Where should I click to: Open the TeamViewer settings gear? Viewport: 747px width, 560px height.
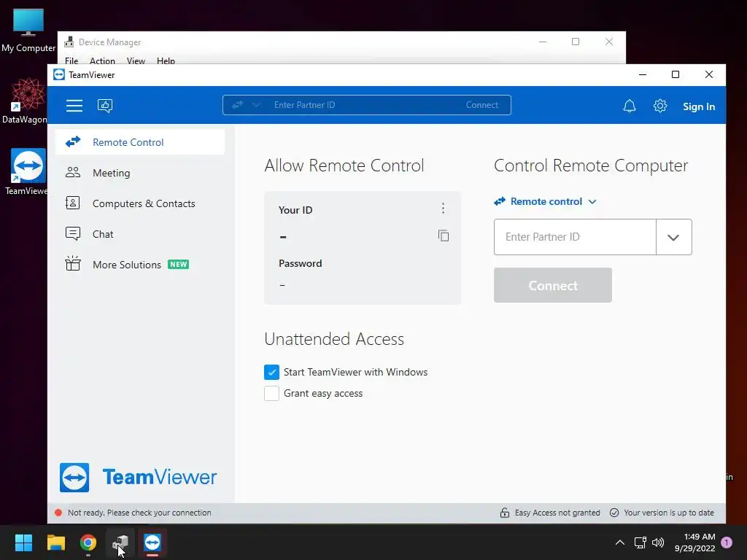click(x=659, y=106)
